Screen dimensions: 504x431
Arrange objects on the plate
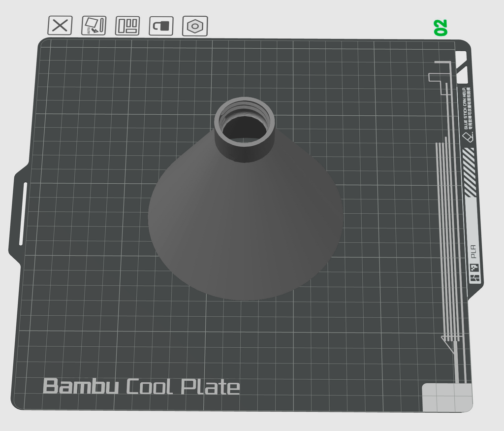coord(127,26)
